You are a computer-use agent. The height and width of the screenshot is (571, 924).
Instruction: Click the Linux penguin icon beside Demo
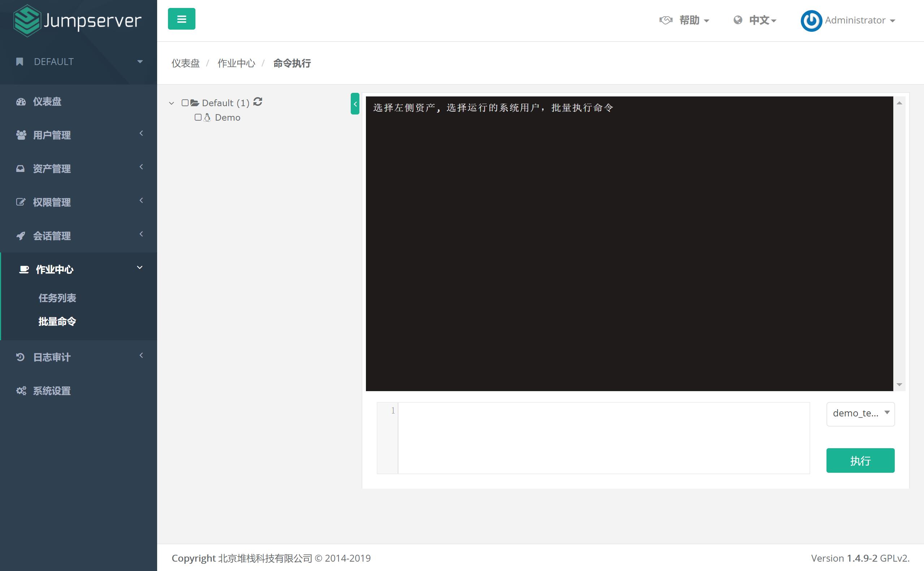(x=207, y=117)
